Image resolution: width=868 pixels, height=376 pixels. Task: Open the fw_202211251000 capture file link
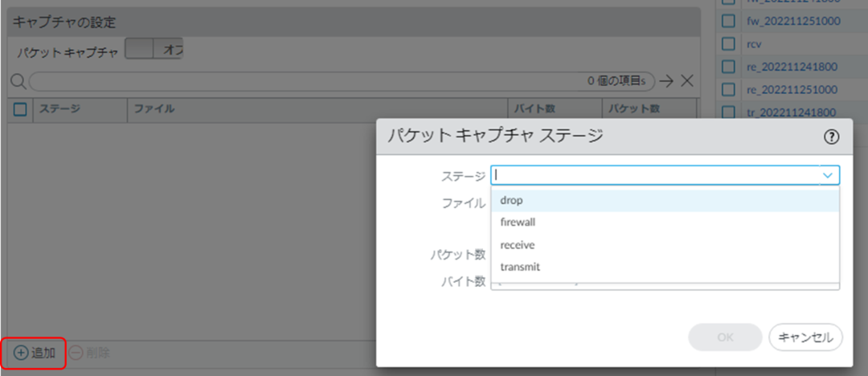click(793, 21)
